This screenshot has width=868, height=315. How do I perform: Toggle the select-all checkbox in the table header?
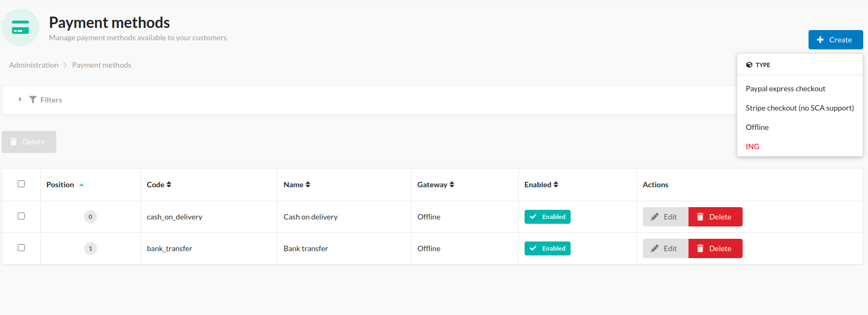[x=21, y=184]
